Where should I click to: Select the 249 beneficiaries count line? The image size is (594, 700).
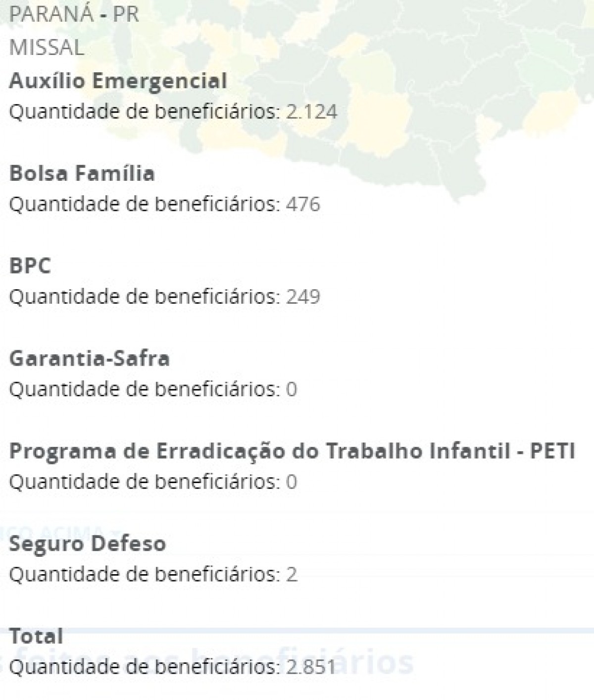pos(165,297)
